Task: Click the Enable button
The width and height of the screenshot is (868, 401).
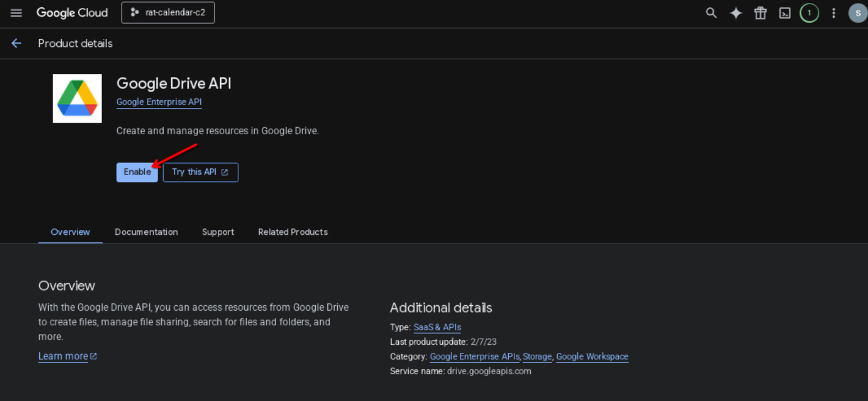Action: coord(137,172)
